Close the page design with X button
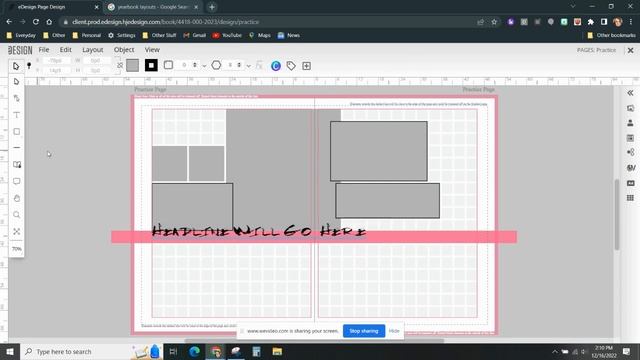Screen dimensions: 640x360 (x=630, y=50)
